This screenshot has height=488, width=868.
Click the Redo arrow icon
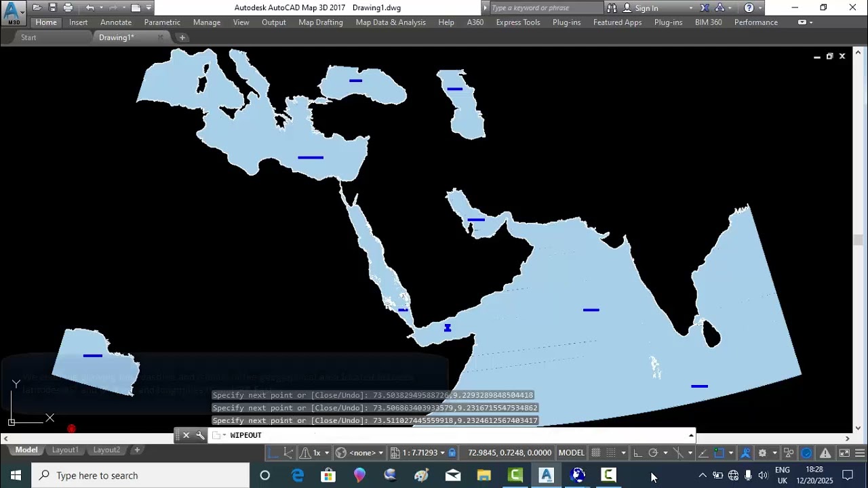[113, 7]
